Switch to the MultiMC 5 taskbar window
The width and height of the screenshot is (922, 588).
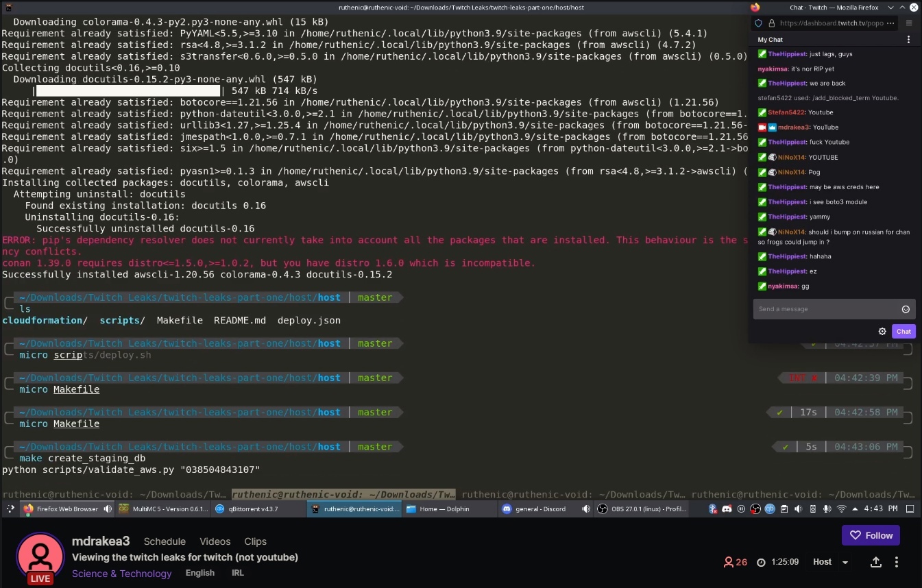pyautogui.click(x=162, y=509)
